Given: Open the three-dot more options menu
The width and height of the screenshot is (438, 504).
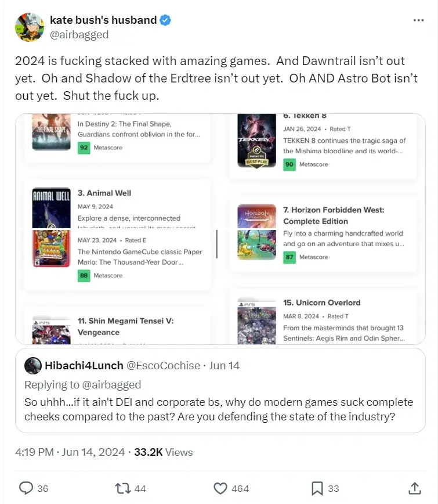Looking at the screenshot, I should coord(418,20).
